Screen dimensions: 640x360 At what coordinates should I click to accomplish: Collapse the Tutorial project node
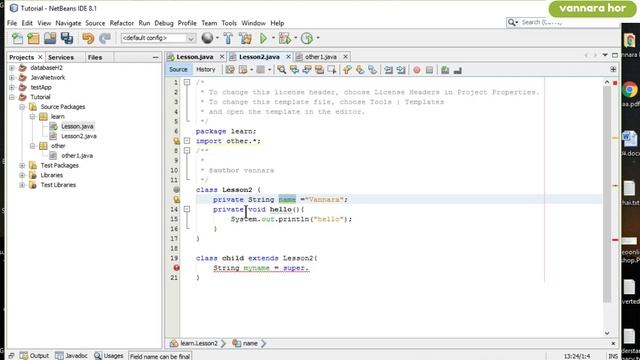tap(12, 97)
